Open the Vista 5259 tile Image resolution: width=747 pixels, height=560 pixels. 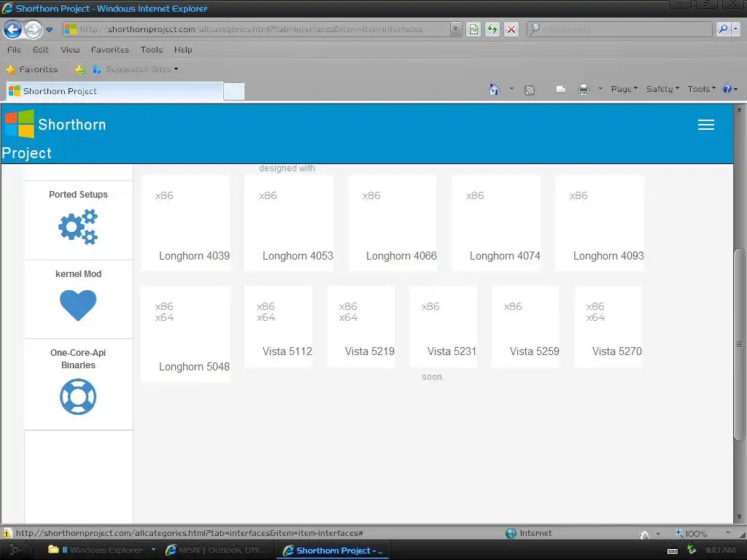point(525,327)
